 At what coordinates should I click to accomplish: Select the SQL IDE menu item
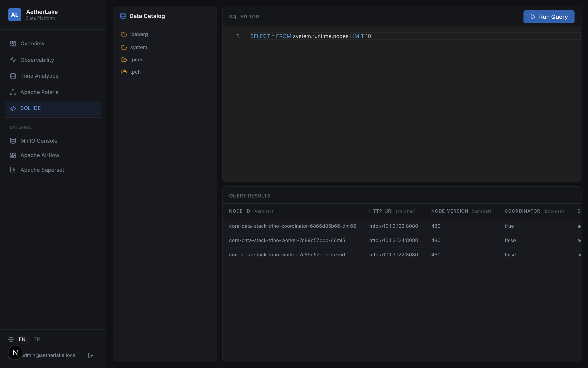[53, 108]
